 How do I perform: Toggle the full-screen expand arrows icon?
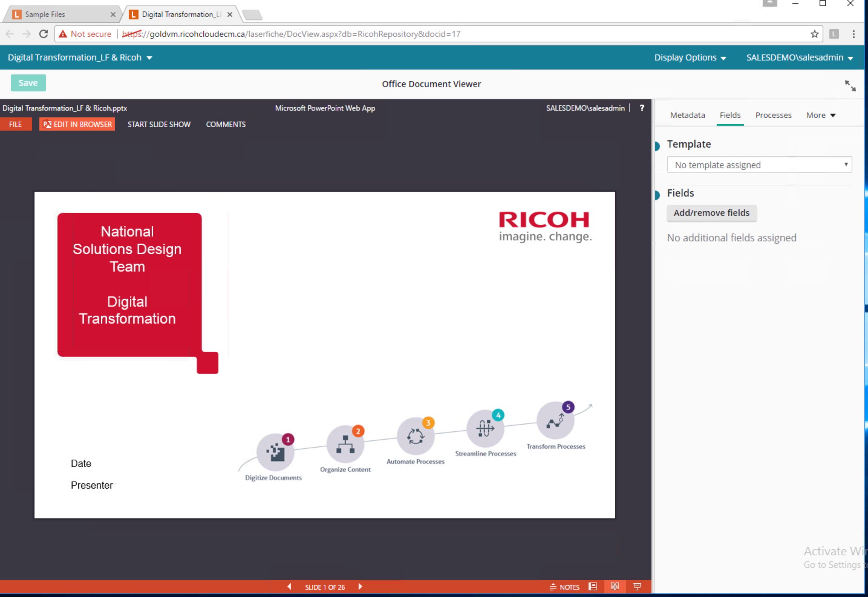850,86
